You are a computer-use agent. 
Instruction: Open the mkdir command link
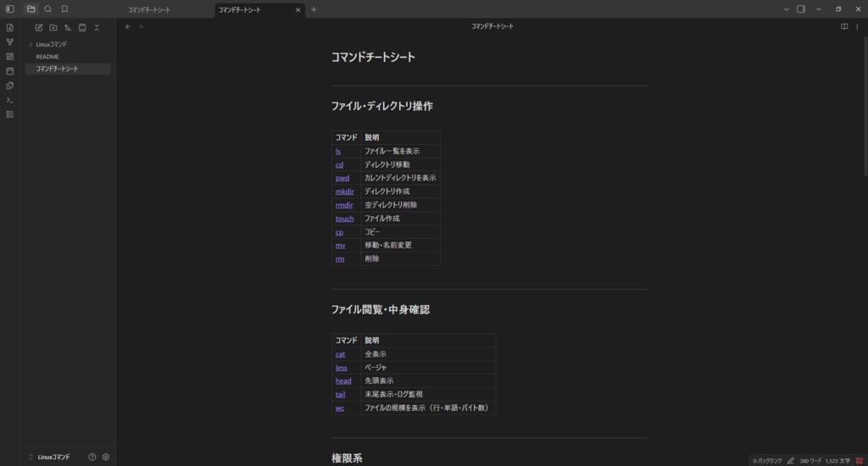coord(344,191)
